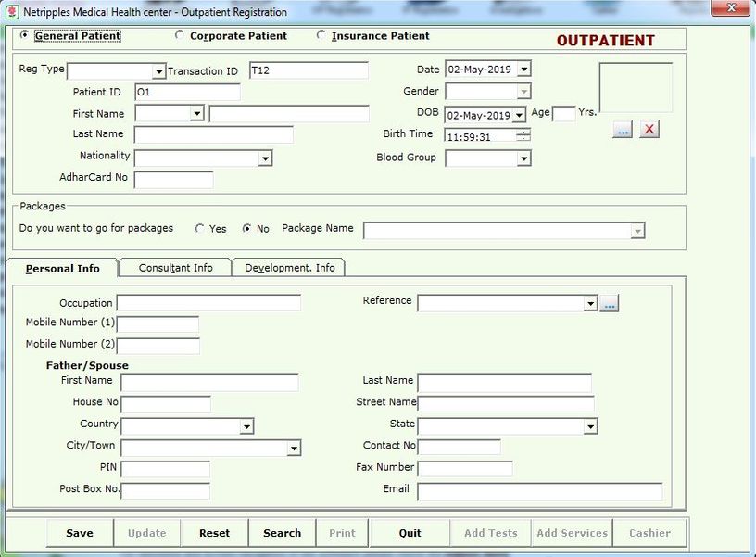The width and height of the screenshot is (756, 557).
Task: Click the Reset button
Action: (x=215, y=533)
